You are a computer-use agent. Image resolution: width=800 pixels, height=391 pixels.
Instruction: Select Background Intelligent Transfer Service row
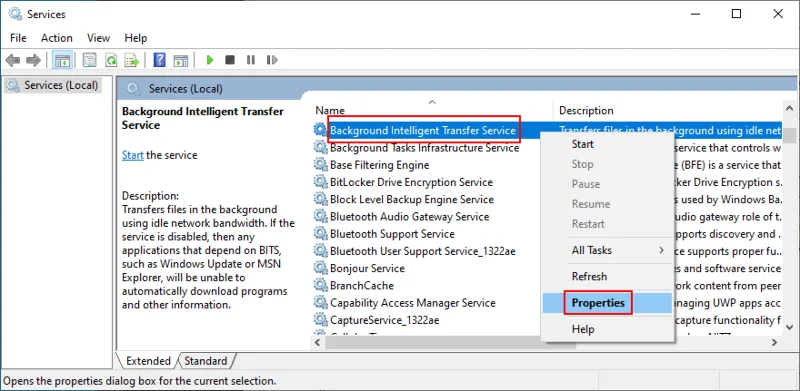tap(423, 130)
